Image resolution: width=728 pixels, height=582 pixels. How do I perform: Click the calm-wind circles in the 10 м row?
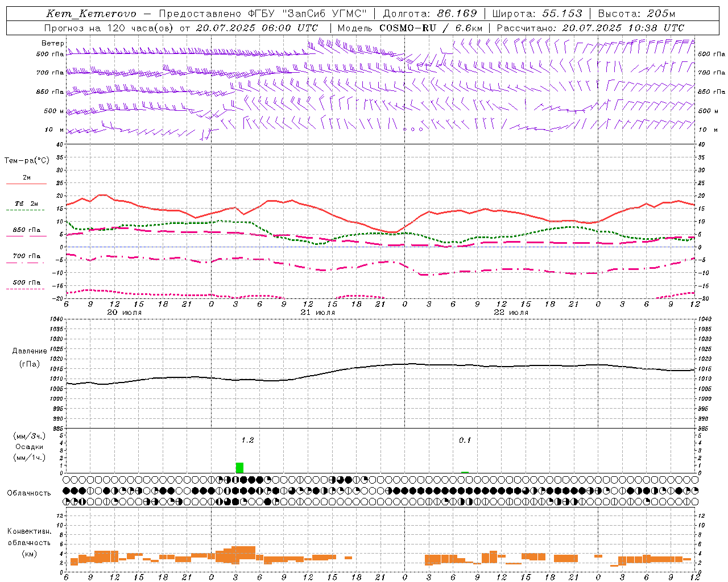pos(413,130)
